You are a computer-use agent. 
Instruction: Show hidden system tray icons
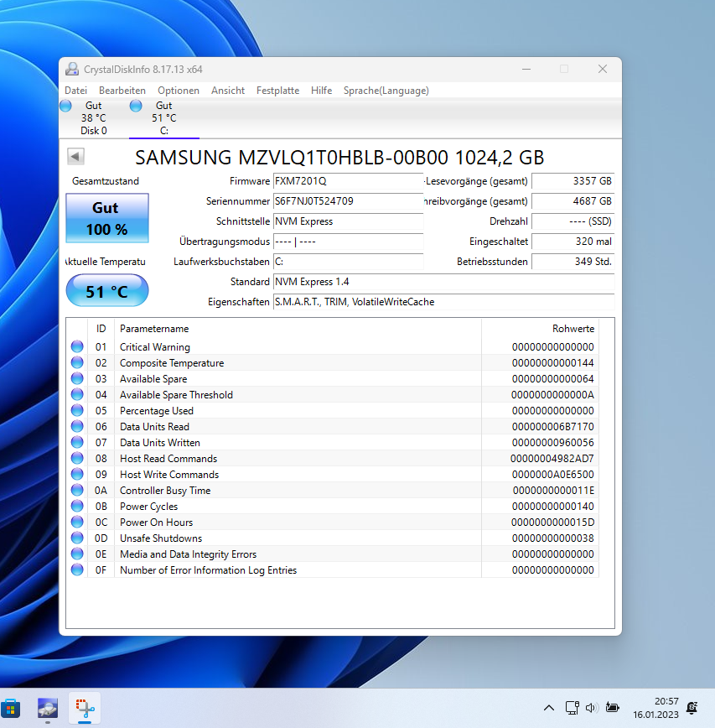549,708
